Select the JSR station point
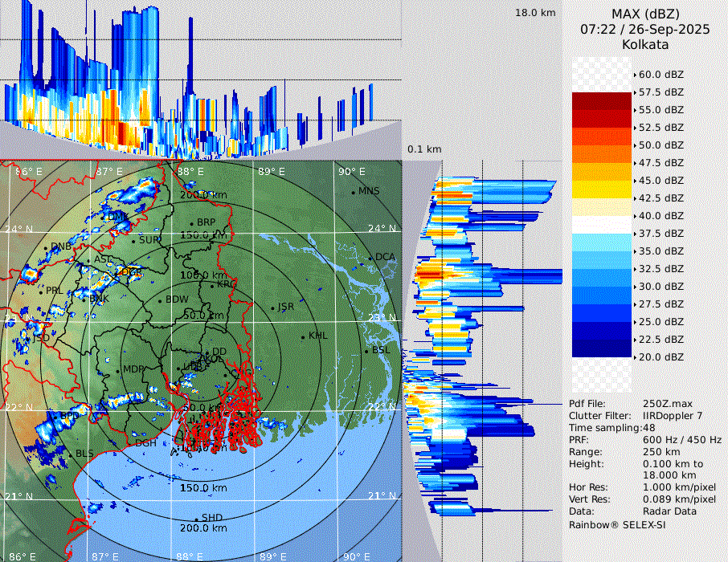Viewport: 728px width, 562px height. pyautogui.click(x=272, y=308)
